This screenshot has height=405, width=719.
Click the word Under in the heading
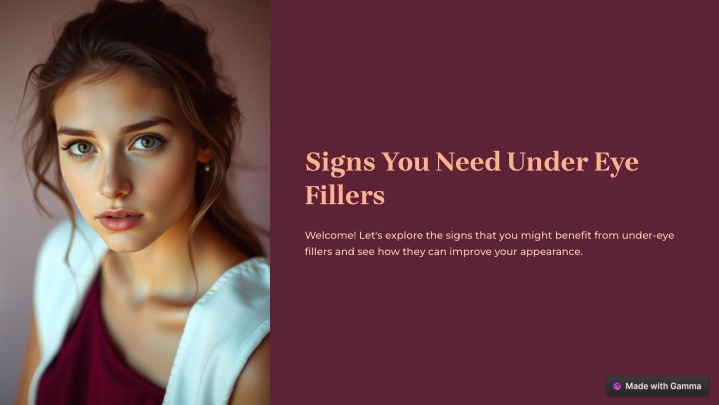[x=548, y=162]
